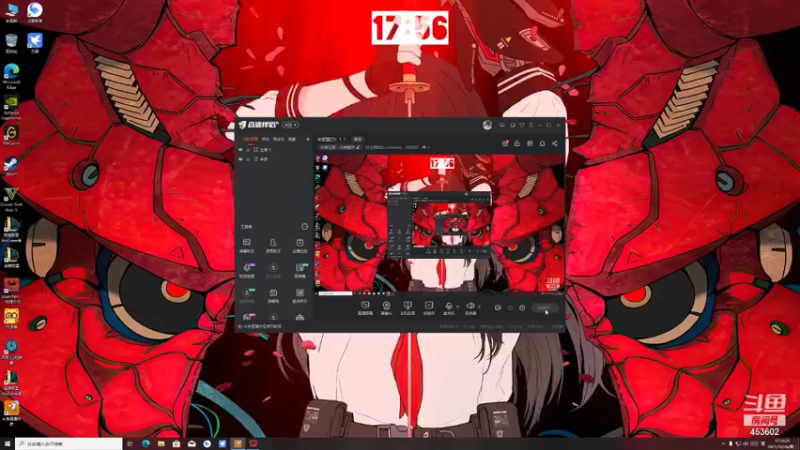Image resolution: width=800 pixels, height=450 pixels.
Task: Open File Explorer from taskbar
Action: pyautogui.click(x=161, y=444)
